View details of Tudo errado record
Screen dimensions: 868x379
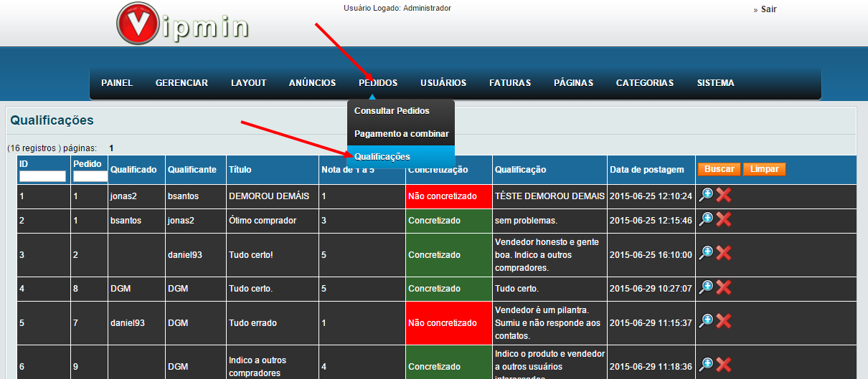[706, 322]
